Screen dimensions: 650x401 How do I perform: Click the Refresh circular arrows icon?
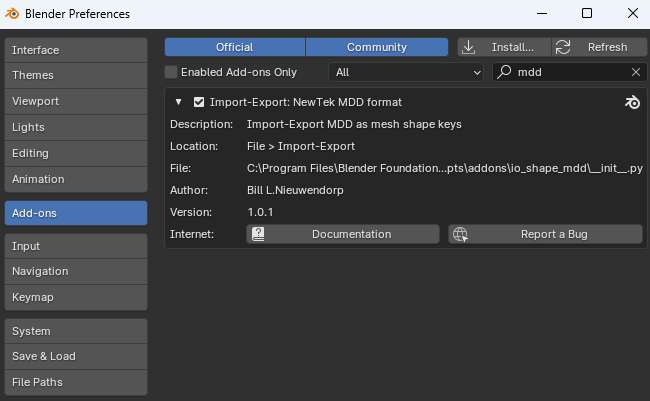(563, 47)
